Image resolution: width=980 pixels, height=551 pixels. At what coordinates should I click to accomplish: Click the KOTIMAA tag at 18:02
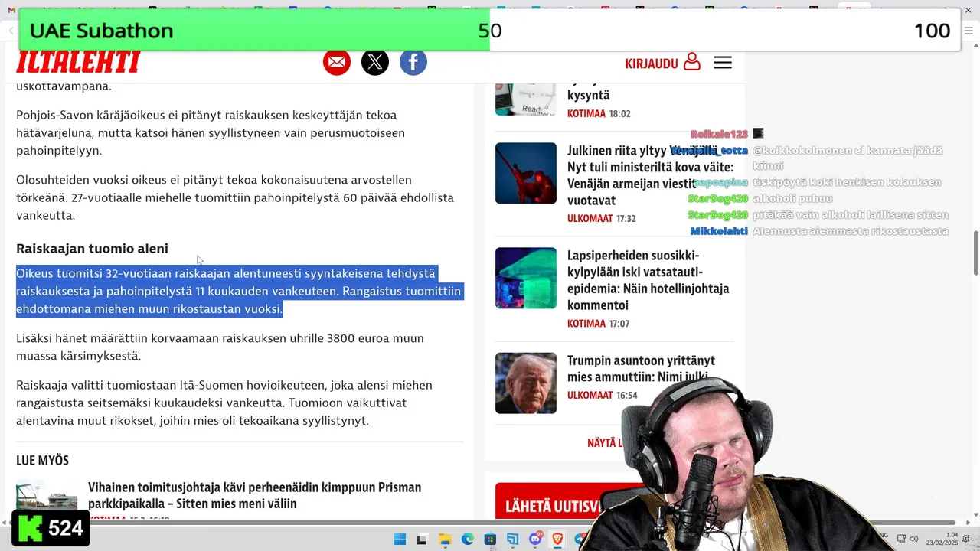[x=586, y=113]
